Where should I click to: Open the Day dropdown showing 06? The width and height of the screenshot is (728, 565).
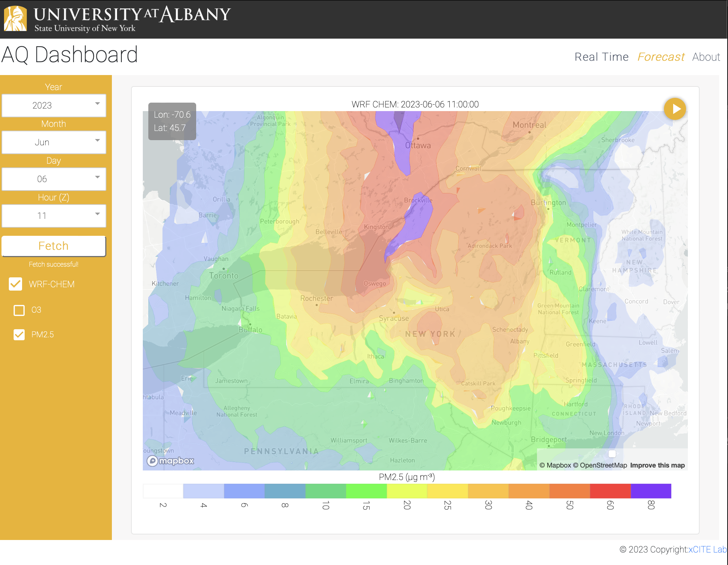click(x=54, y=179)
